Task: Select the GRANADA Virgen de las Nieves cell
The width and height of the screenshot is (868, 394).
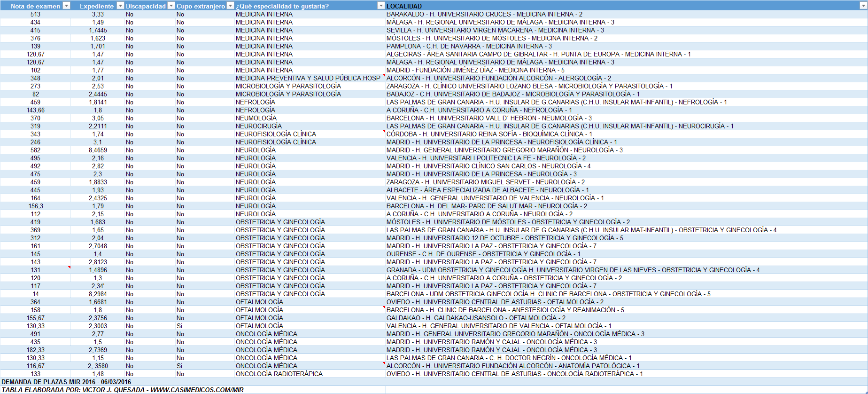Action: coord(627,270)
